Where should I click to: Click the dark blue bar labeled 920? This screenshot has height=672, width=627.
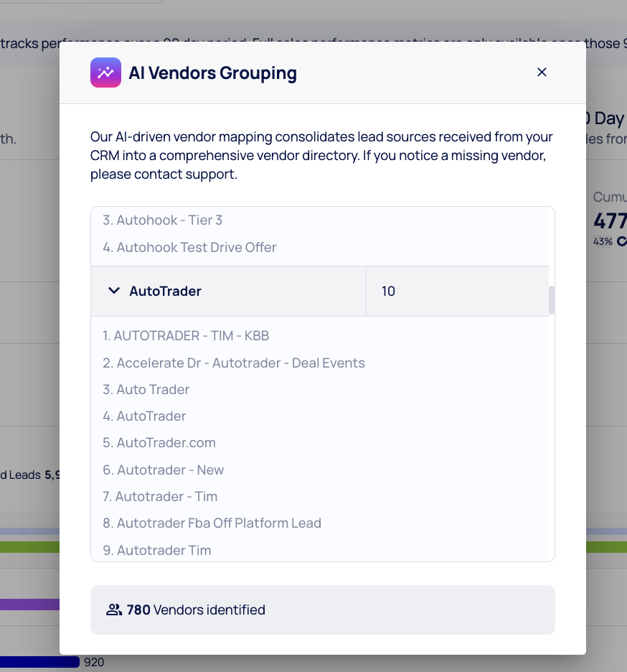pos(39,662)
